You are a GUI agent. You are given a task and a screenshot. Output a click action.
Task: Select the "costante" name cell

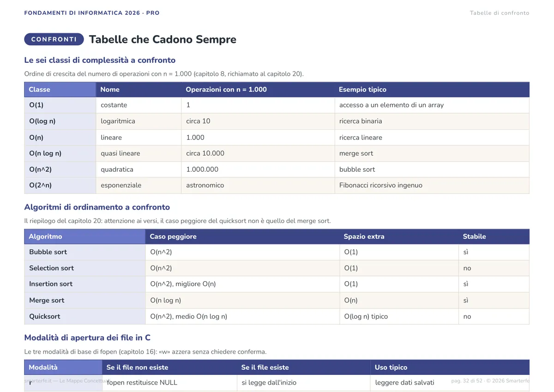(138, 105)
